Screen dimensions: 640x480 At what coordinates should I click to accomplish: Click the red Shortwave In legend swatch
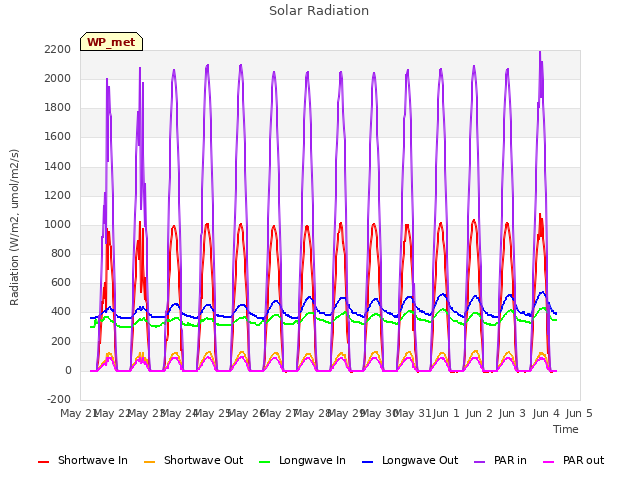[43, 462]
